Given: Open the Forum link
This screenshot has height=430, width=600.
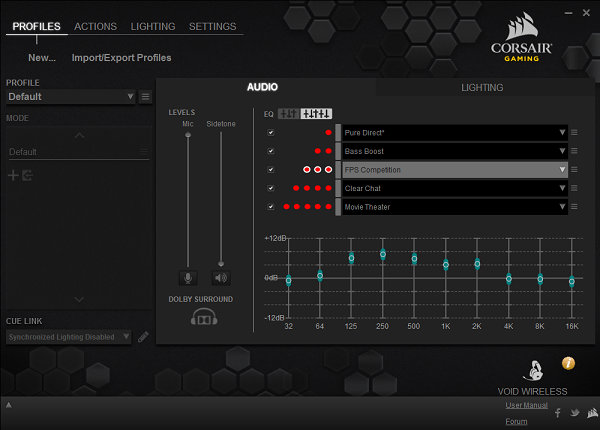Looking at the screenshot, I should click(516, 421).
